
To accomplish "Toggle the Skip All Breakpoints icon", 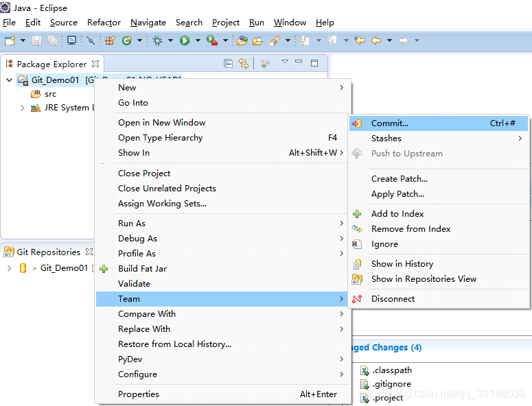I will pyautogui.click(x=91, y=40).
